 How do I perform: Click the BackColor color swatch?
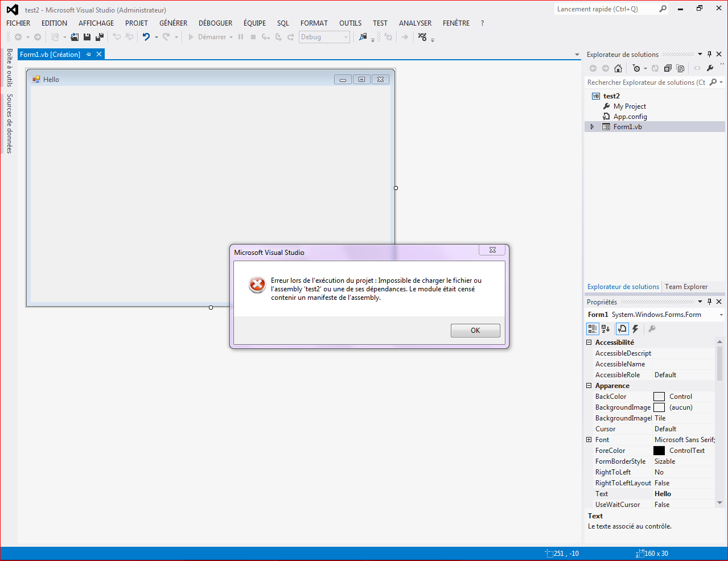[x=659, y=397]
